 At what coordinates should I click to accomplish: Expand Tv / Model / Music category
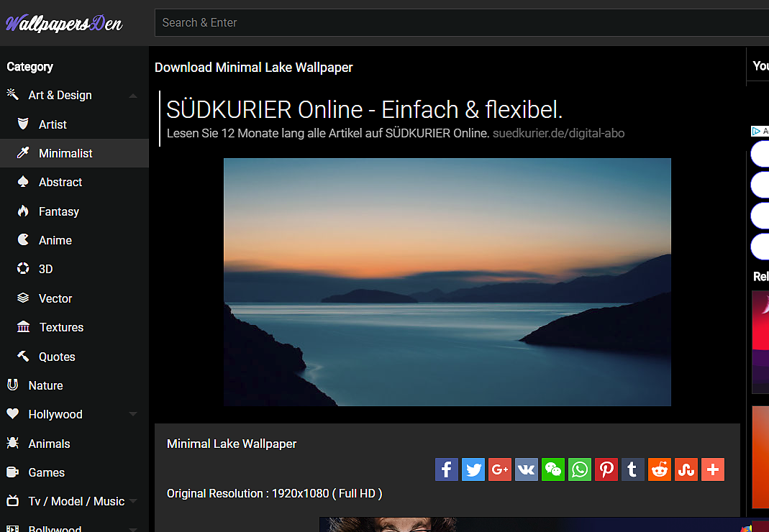[133, 501]
